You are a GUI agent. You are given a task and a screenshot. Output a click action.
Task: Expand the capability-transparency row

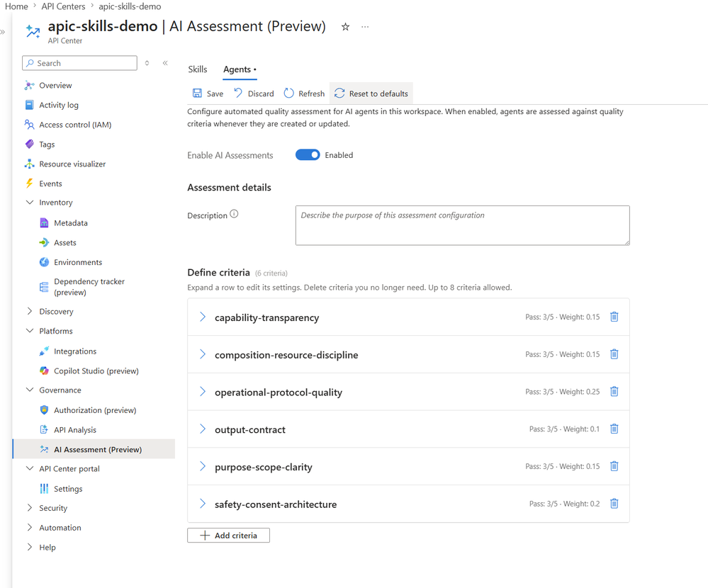click(x=203, y=317)
